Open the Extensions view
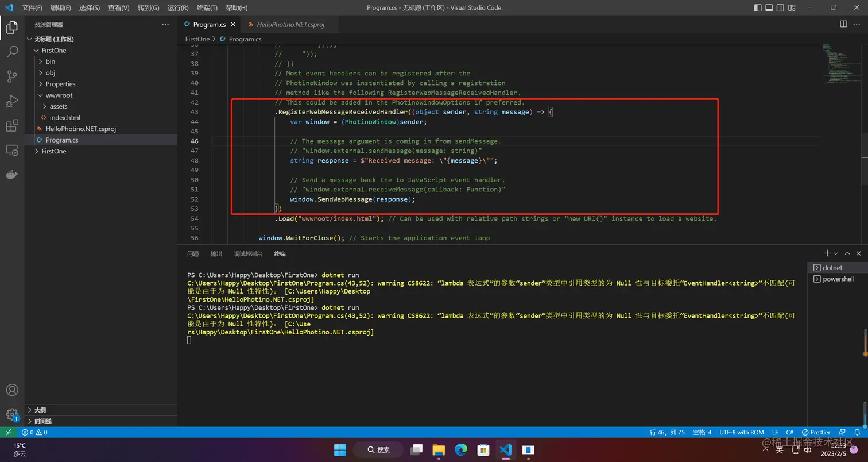 click(x=12, y=126)
